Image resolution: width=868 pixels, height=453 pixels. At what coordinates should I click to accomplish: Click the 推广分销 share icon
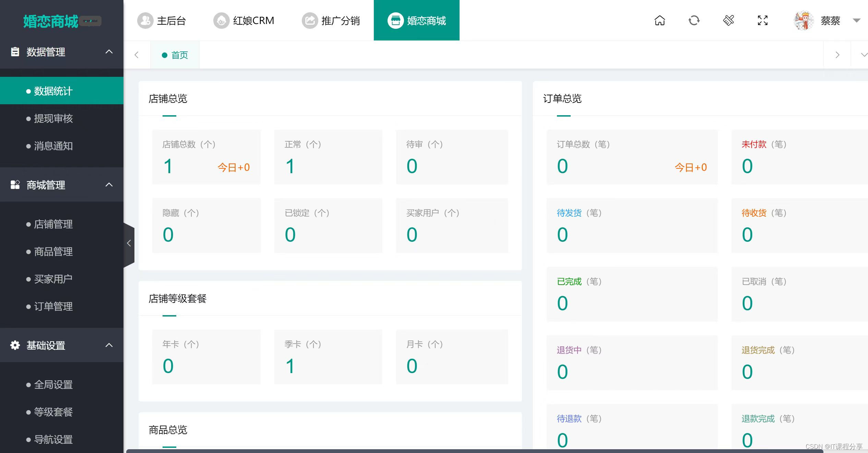(310, 21)
